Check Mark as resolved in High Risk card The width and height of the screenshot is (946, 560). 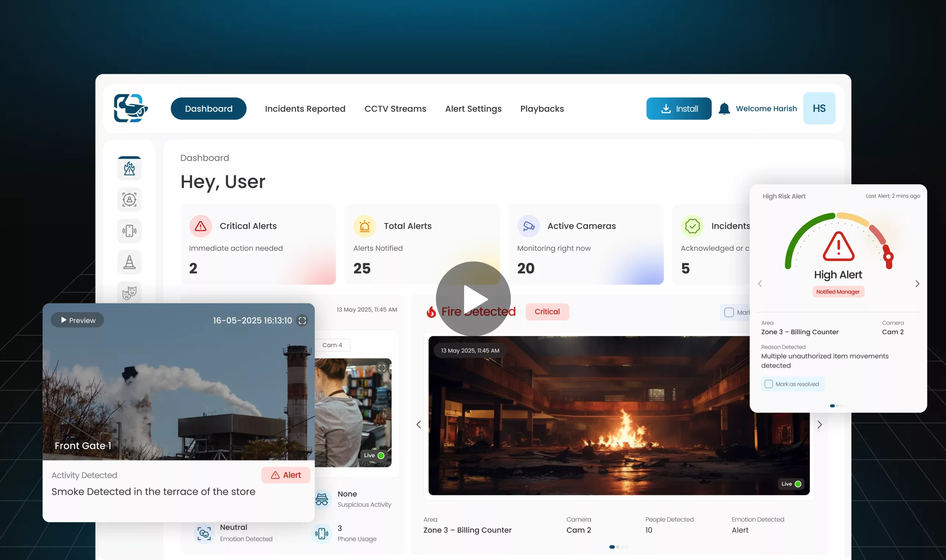pos(768,384)
